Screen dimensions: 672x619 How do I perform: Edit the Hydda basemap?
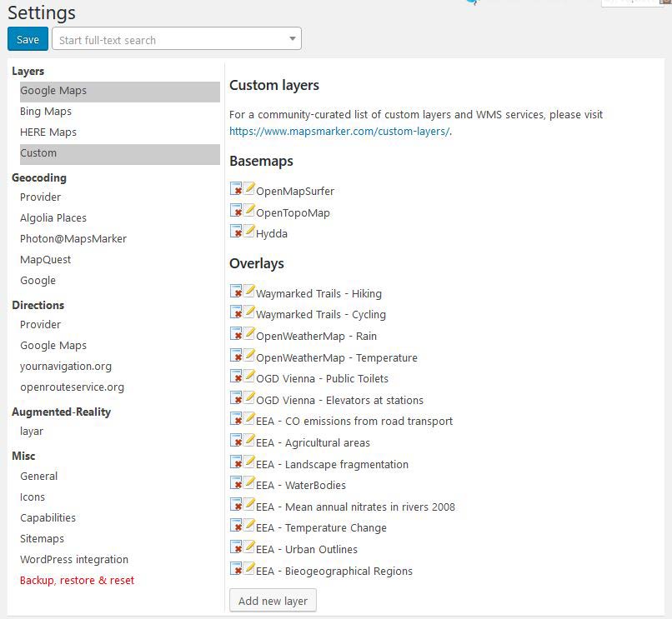click(249, 231)
